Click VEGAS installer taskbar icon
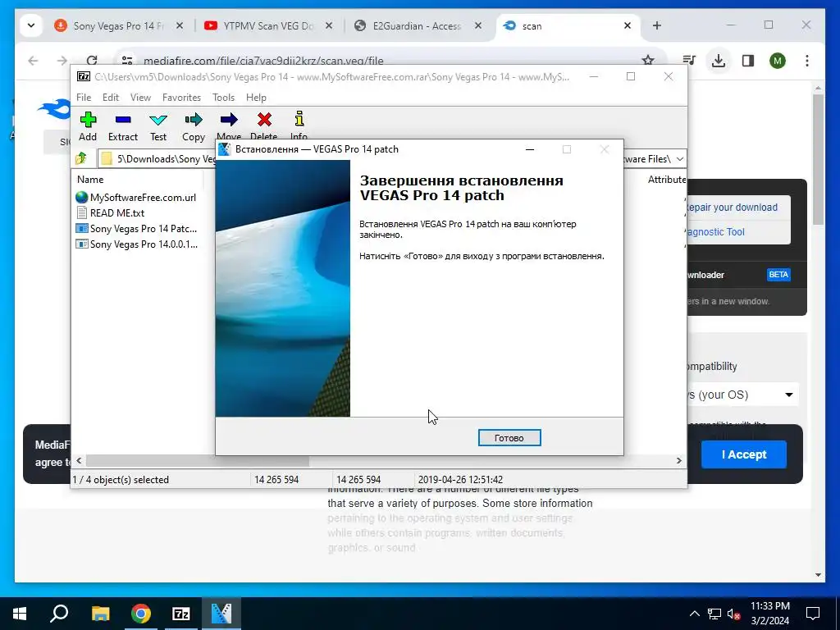 [x=221, y=614]
